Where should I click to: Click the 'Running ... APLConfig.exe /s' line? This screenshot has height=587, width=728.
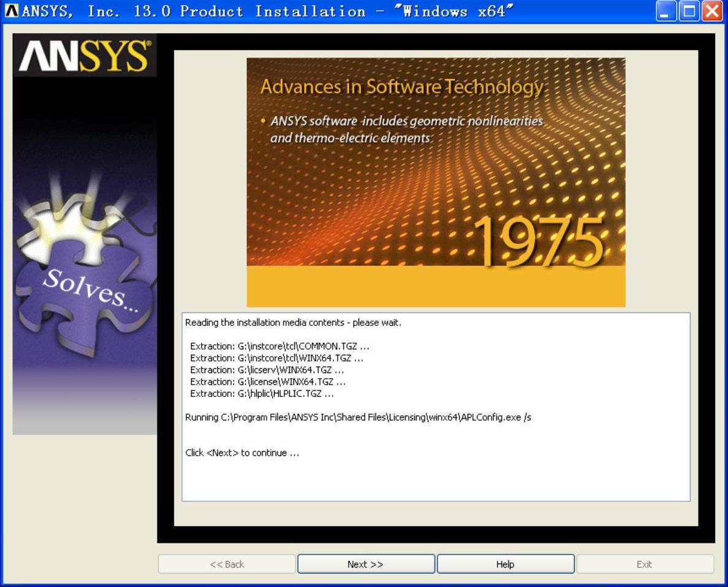point(358,417)
